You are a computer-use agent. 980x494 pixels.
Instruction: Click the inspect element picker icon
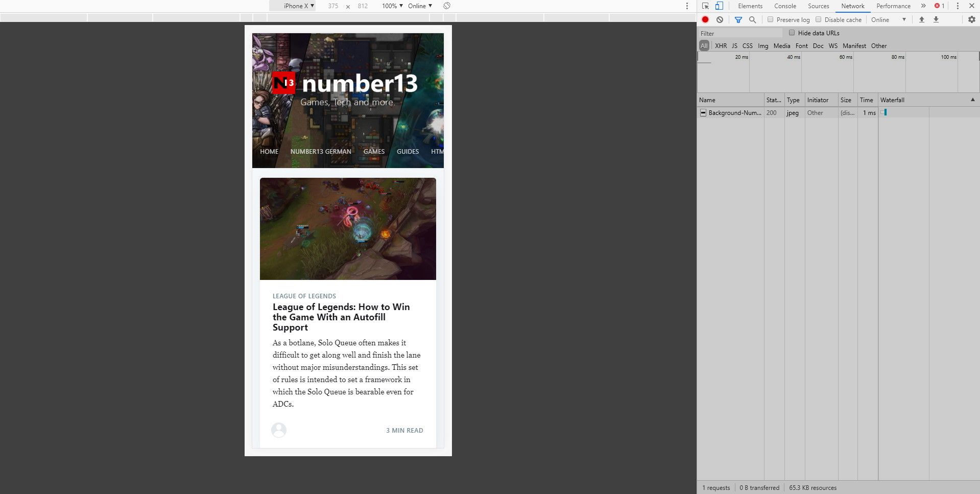tap(705, 6)
